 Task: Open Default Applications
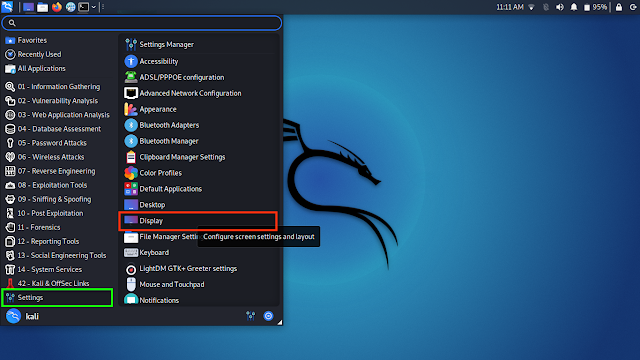click(x=199, y=189)
